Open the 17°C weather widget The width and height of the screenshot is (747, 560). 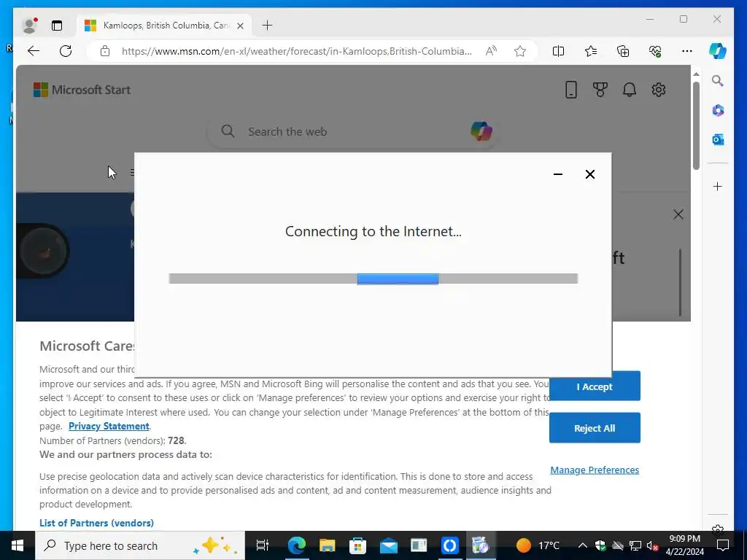[538, 545]
